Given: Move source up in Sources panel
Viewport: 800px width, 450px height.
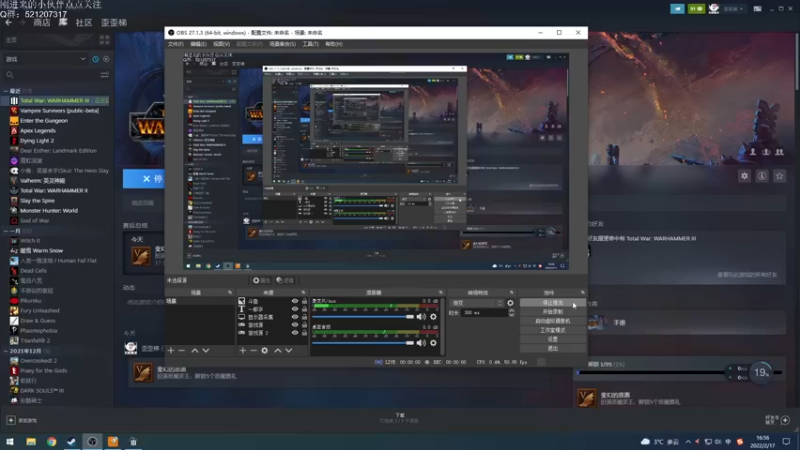Looking at the screenshot, I should click(x=278, y=351).
